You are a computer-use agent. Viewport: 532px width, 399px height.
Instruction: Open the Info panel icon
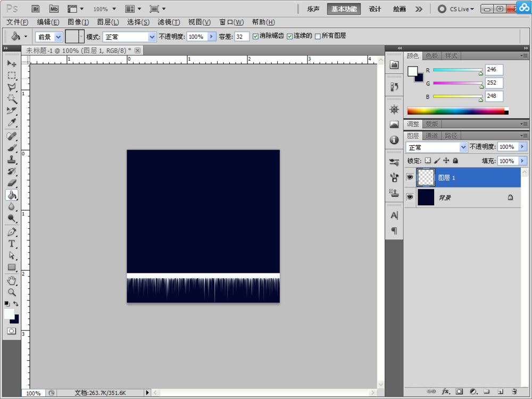pyautogui.click(x=394, y=140)
